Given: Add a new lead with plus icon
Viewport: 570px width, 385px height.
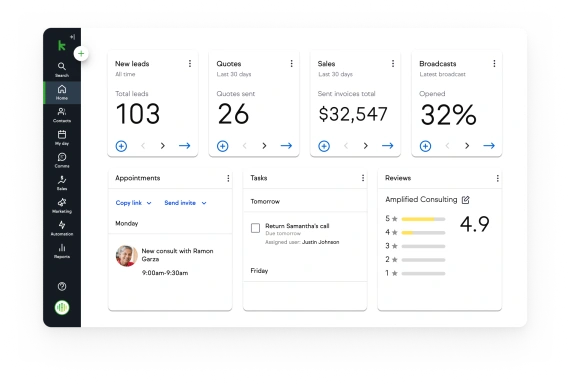Looking at the screenshot, I should (x=121, y=146).
